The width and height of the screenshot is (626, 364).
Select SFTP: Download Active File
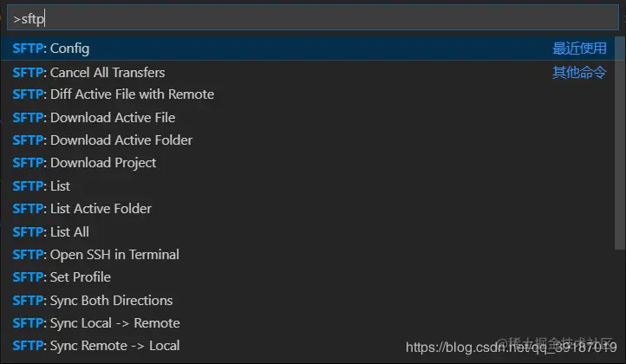[x=95, y=117]
